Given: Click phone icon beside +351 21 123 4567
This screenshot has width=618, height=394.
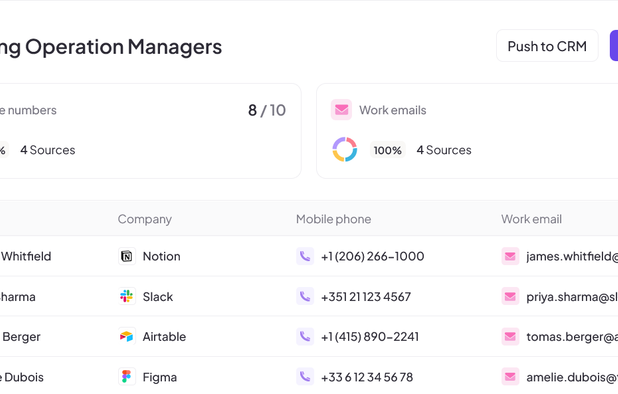Looking at the screenshot, I should coord(305,296).
